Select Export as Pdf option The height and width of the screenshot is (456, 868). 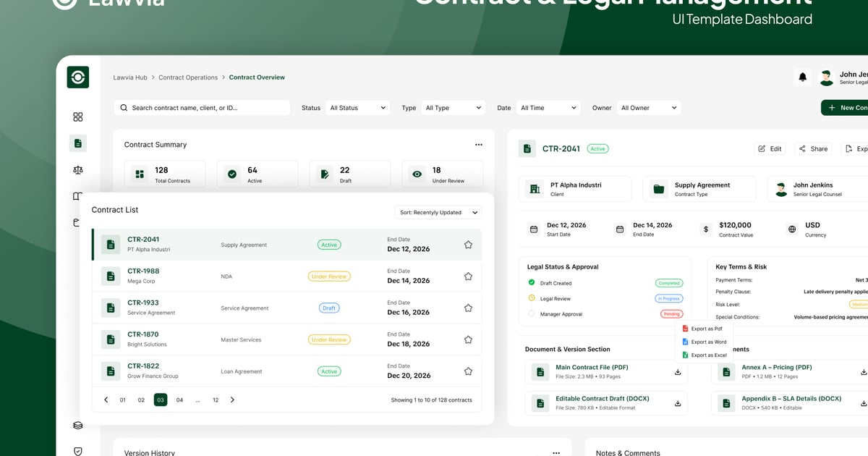pos(702,329)
